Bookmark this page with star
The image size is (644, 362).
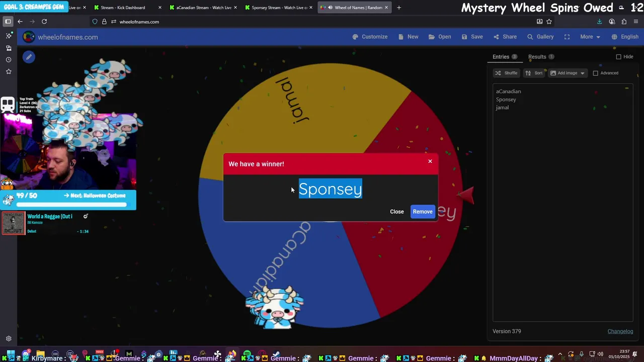549,22
